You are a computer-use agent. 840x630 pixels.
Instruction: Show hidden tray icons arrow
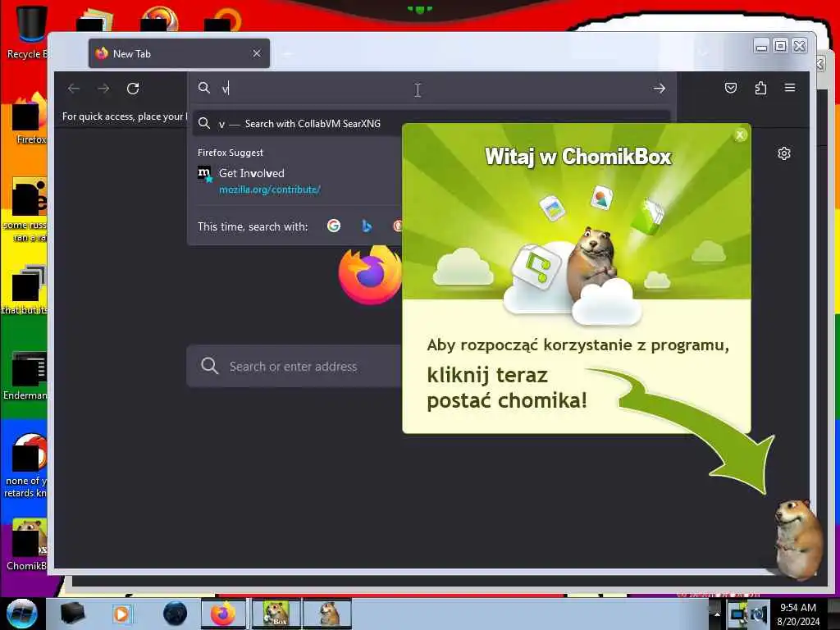tap(716, 614)
